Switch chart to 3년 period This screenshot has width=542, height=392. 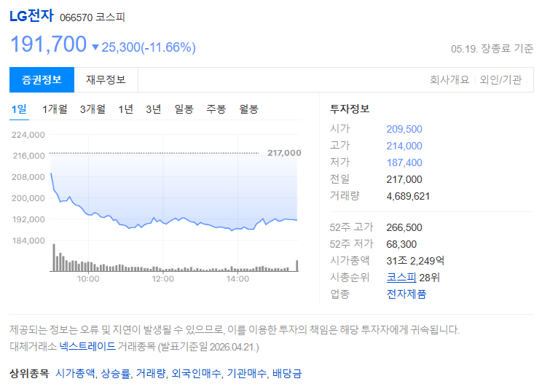pyautogui.click(x=154, y=109)
